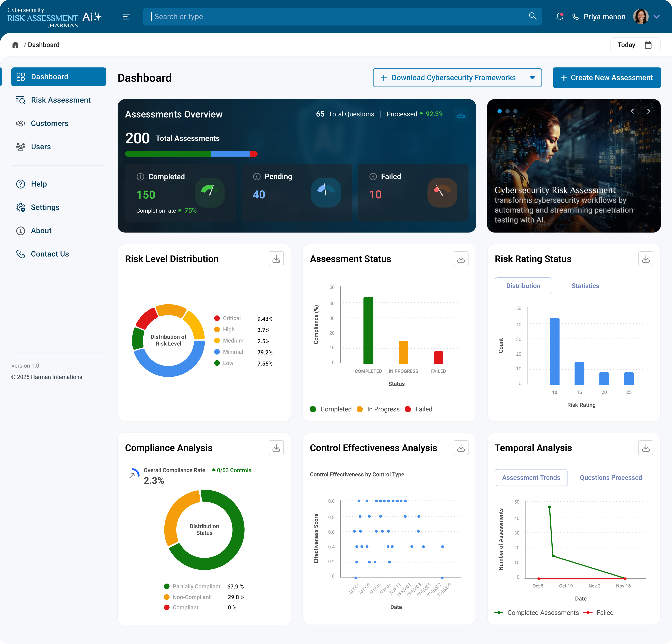Toggle the In Progress legend entry
This screenshot has width=672, height=644.
(378, 409)
